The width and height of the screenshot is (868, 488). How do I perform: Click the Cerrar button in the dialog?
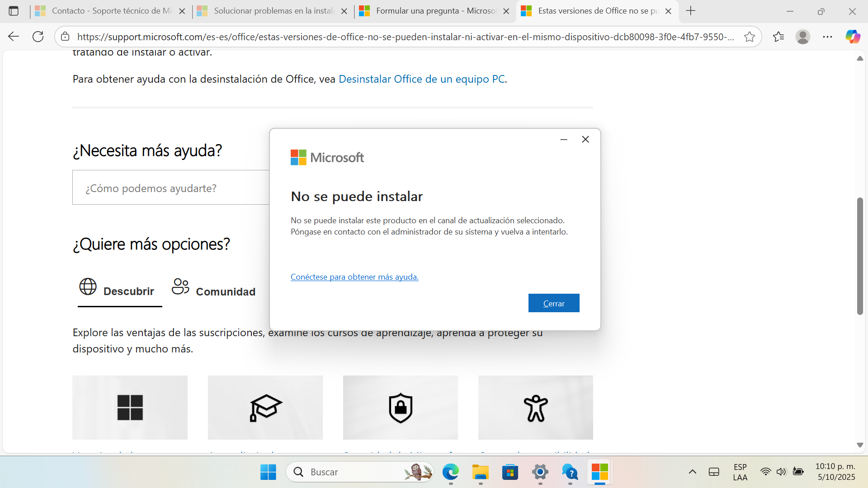[554, 303]
